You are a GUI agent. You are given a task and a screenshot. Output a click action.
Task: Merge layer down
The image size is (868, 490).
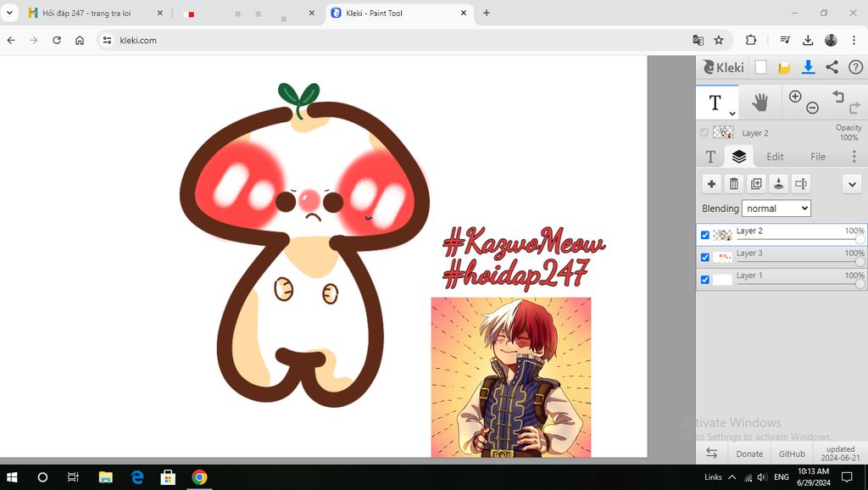pos(778,184)
